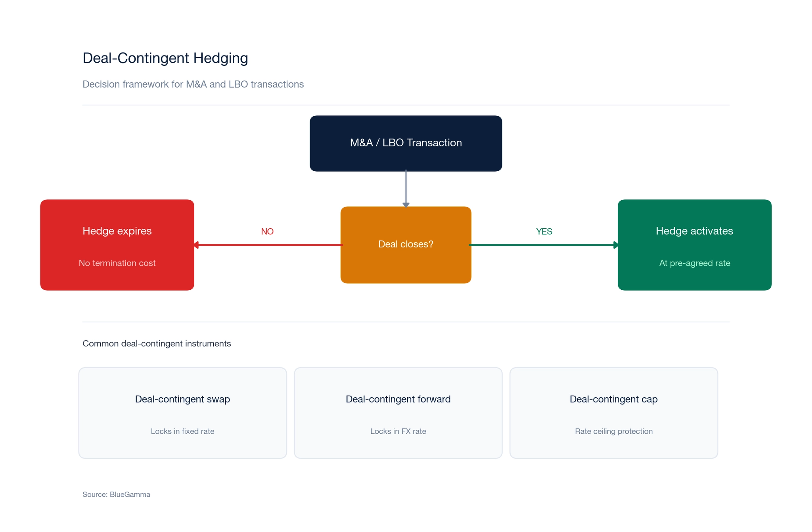Click the decision framework subtitle text
Image resolution: width=812 pixels, height=532 pixels.
tap(193, 84)
